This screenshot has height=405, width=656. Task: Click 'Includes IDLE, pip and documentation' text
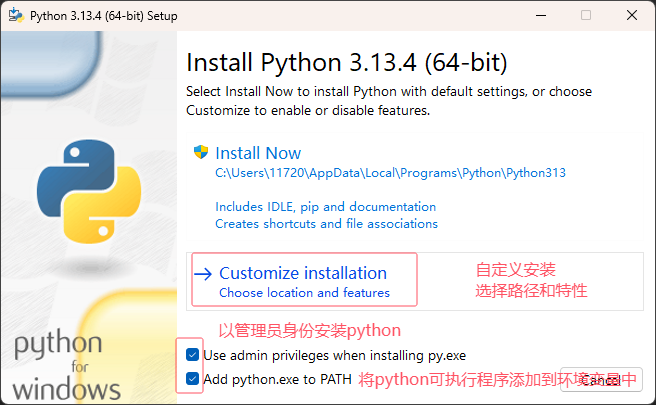[325, 207]
